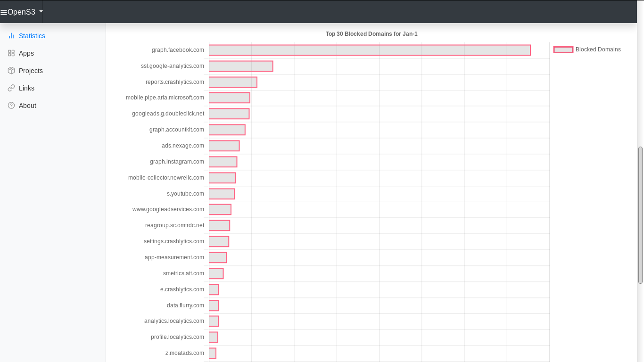
Task: Click the OpenS3 brand title
Action: [21, 12]
